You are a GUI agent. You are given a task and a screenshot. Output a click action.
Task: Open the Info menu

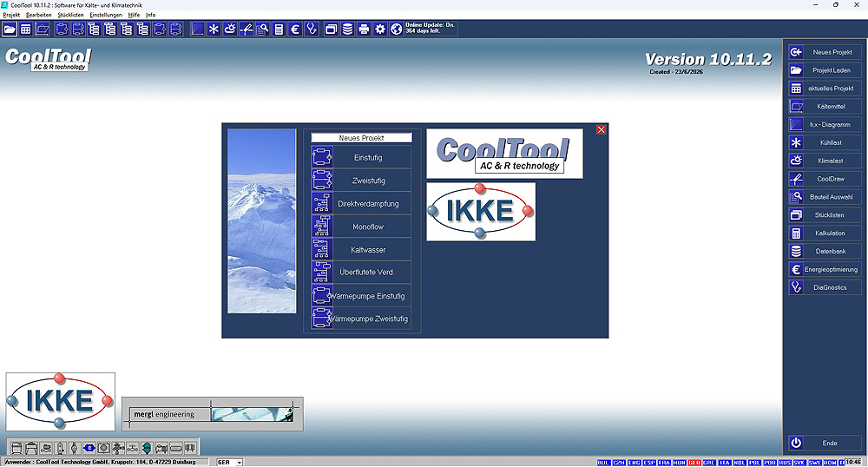tap(150, 15)
